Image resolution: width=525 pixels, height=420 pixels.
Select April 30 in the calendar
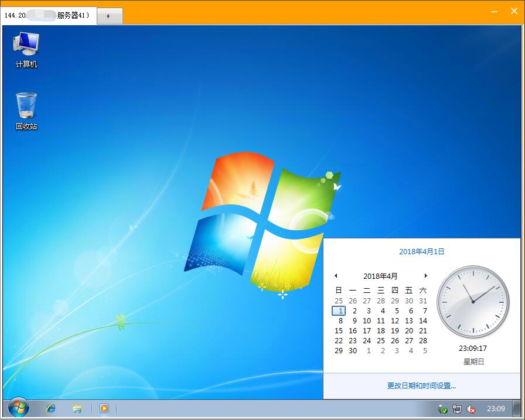(x=353, y=350)
